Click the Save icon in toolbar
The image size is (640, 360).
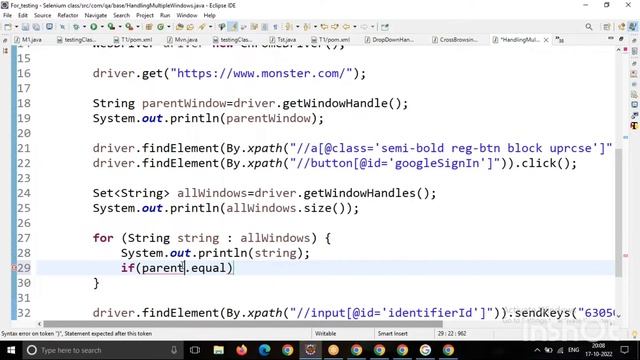25,27
